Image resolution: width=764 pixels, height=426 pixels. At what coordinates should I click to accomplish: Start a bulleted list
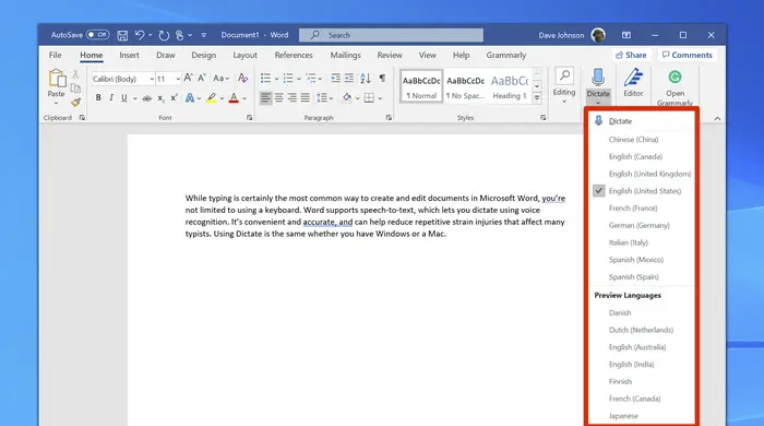coord(265,78)
